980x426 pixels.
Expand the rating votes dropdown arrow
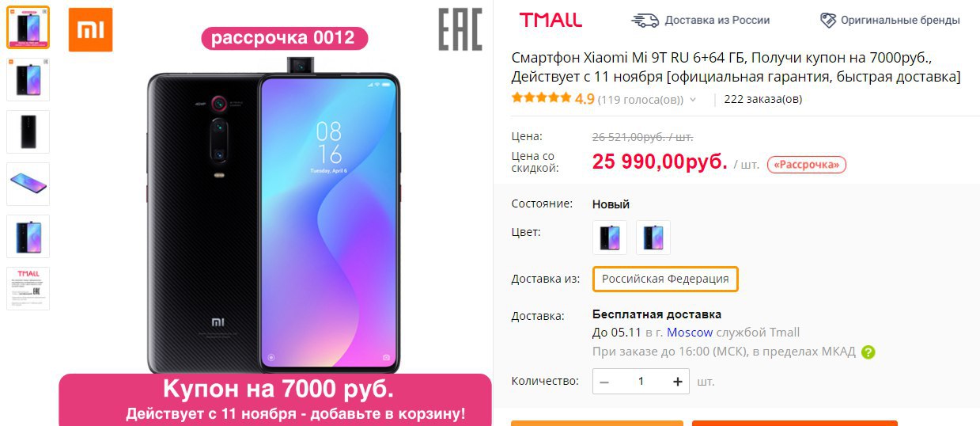(693, 100)
